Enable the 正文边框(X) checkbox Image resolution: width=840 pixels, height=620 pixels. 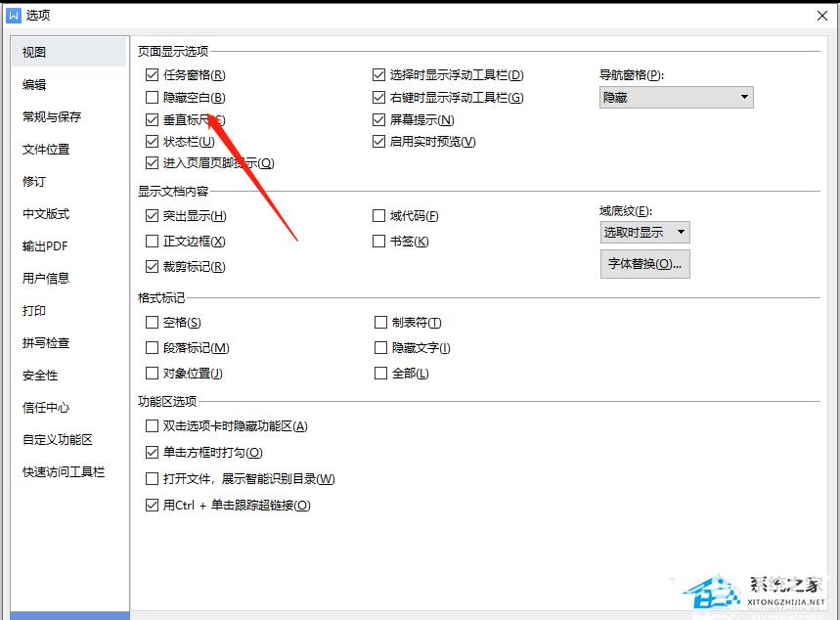tap(153, 242)
